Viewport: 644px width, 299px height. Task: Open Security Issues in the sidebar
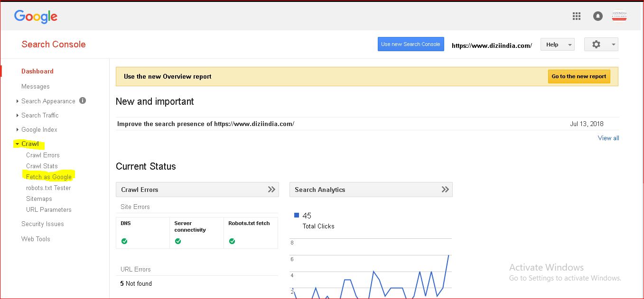tap(43, 224)
